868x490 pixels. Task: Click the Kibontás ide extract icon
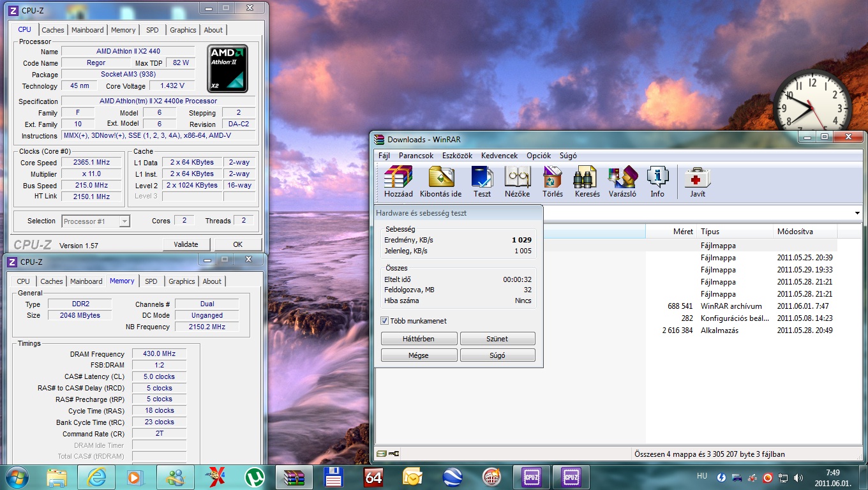click(440, 182)
